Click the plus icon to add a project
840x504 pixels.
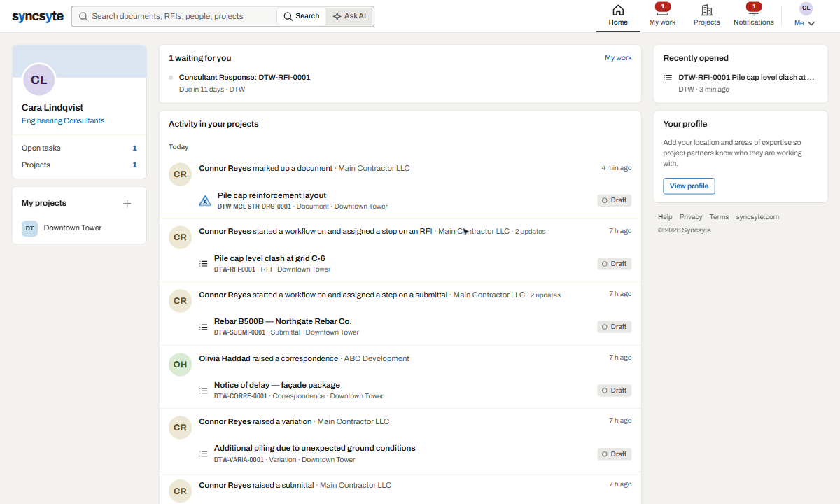pyautogui.click(x=127, y=204)
